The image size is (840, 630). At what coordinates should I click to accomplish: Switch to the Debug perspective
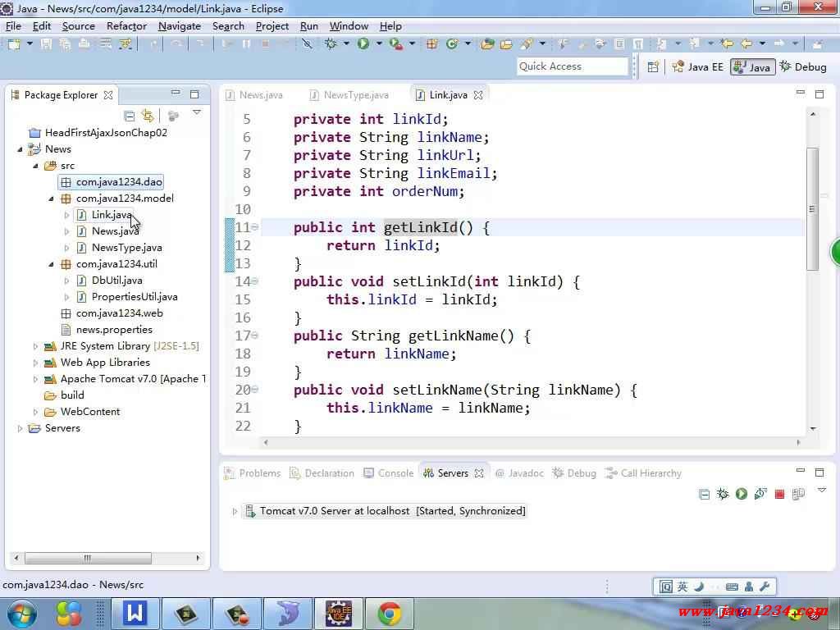point(803,67)
